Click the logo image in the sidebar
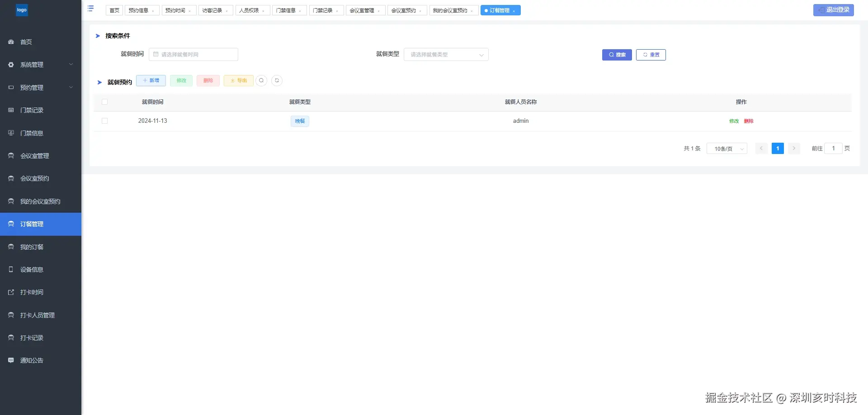868x415 pixels. [x=22, y=10]
